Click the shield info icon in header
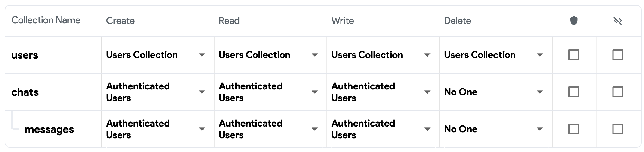Screen dimensions: 644x152 coord(574,21)
